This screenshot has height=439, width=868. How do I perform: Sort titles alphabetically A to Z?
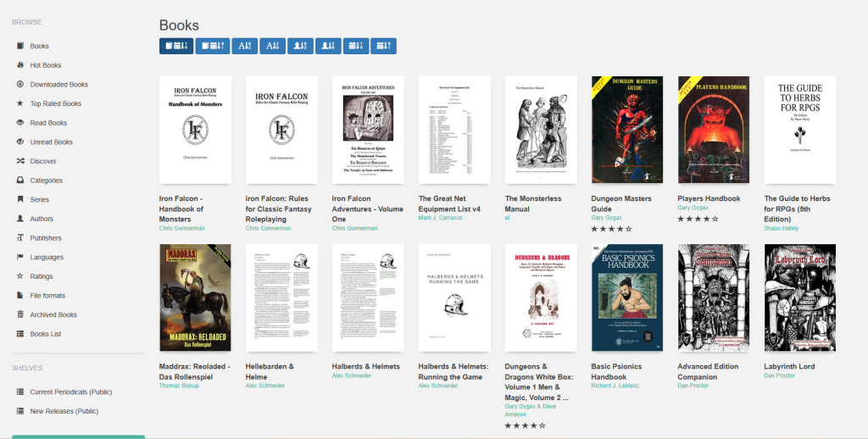click(245, 46)
